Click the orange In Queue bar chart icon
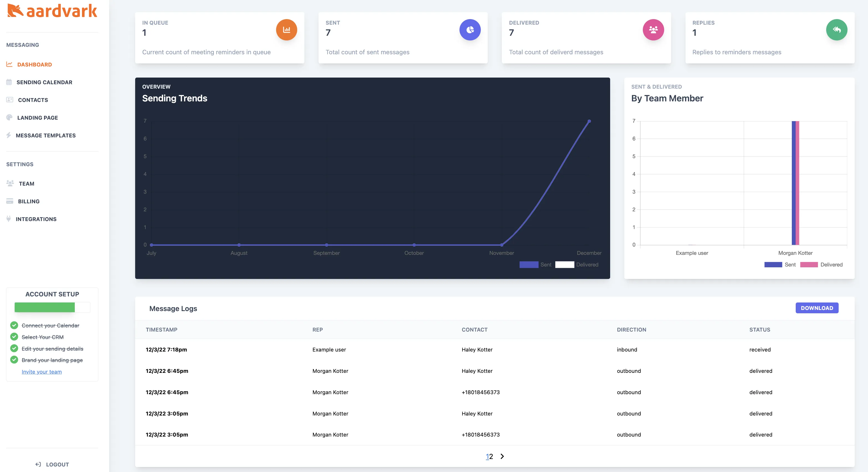The image size is (868, 472). coord(286,30)
